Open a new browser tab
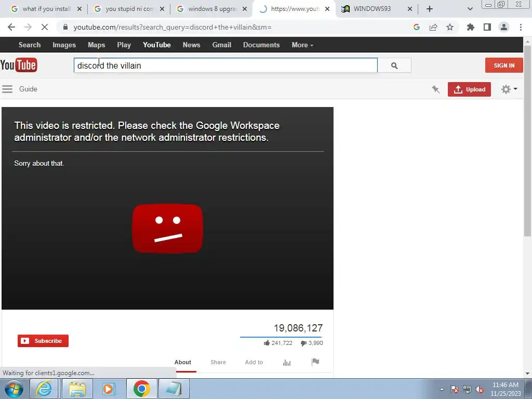Viewport: 532px width, 399px height. pyautogui.click(x=430, y=9)
